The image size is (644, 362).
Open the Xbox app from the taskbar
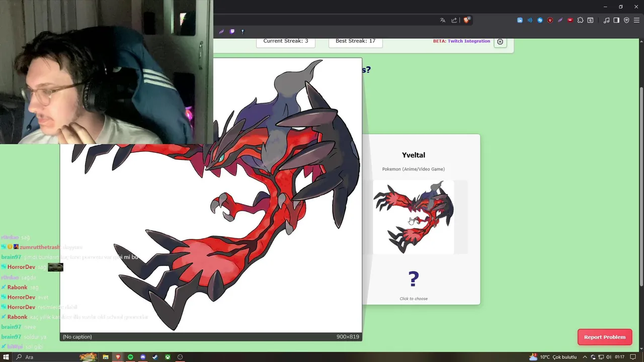point(168,357)
